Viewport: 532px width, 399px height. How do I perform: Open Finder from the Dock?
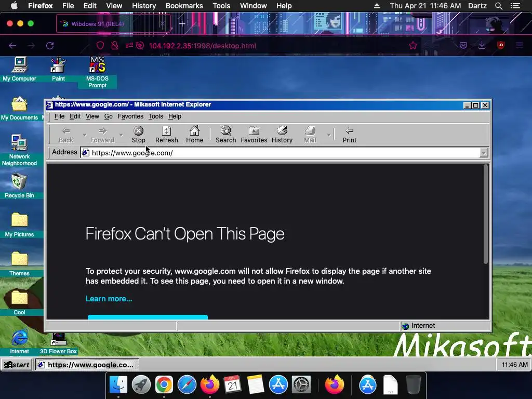[118, 385]
